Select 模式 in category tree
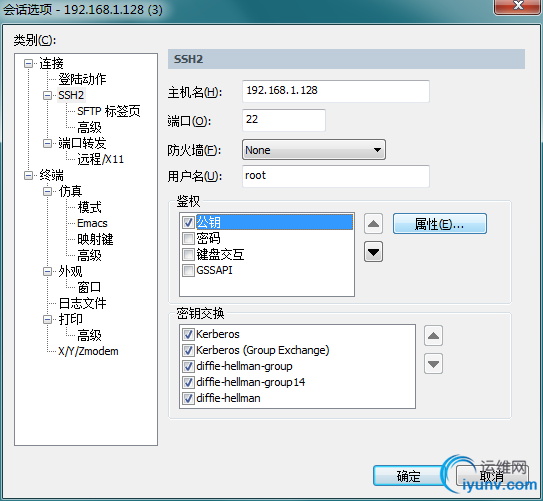Screen dimensions: 543x501 pyautogui.click(x=89, y=207)
